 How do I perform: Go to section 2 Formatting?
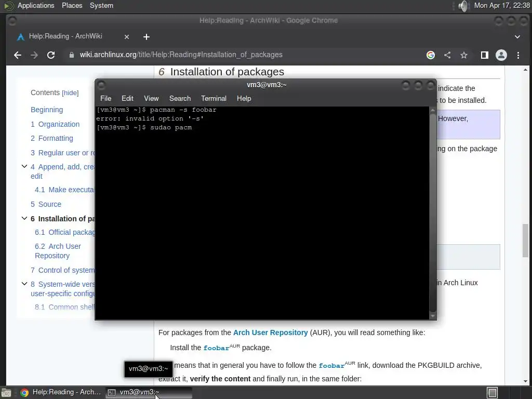[52, 138]
